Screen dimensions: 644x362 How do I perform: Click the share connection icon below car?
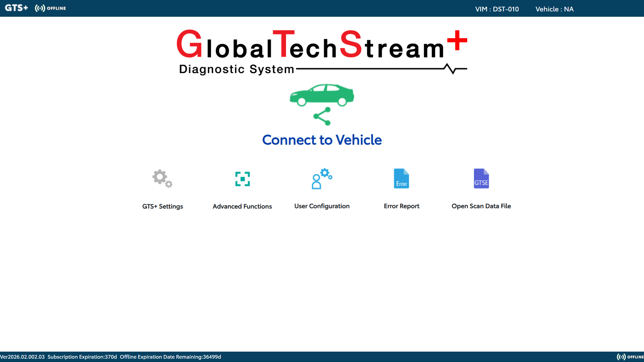click(x=322, y=116)
